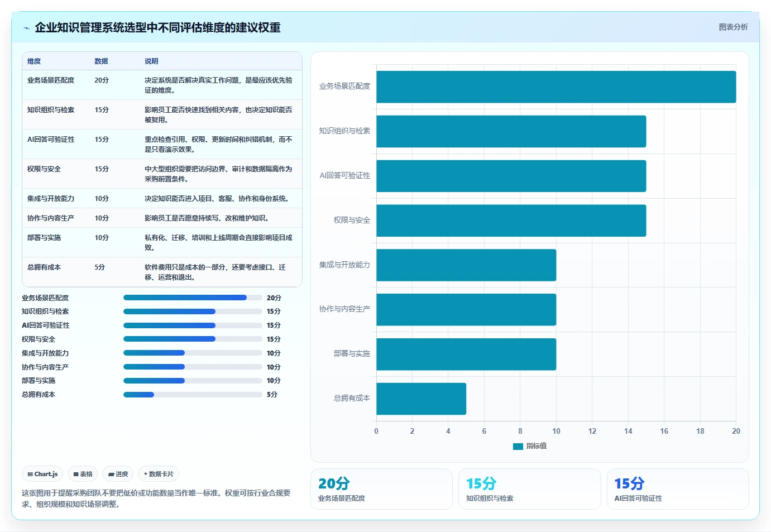
Task: Open the 15分 知识组织与检索 data card
Action: tap(529, 489)
